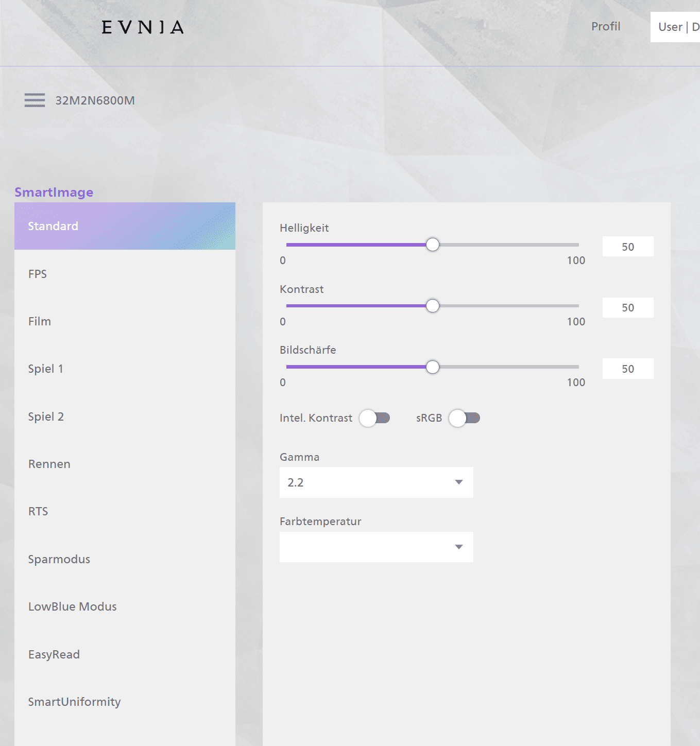Click the Kontrast value field showing 50

(x=628, y=307)
